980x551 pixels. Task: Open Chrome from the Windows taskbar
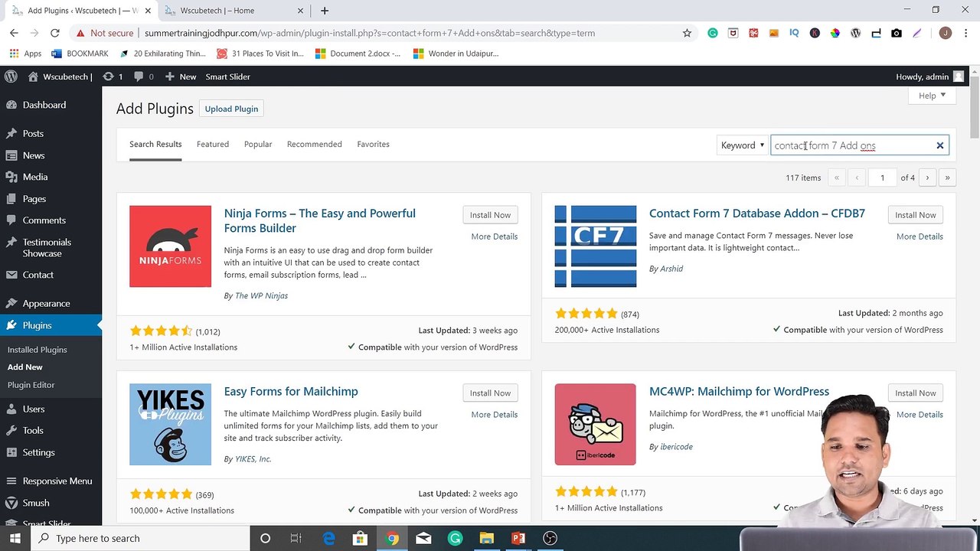tap(391, 538)
